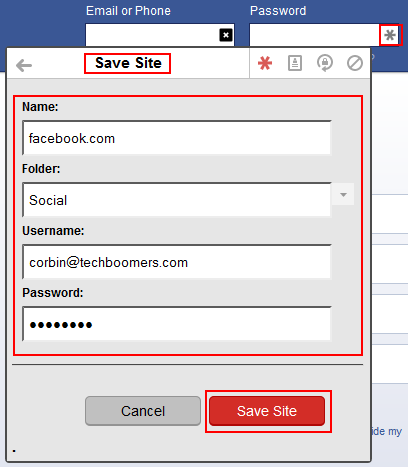Select the never-save crossed circle icon
Screen dimensions: 408x467
(355, 63)
